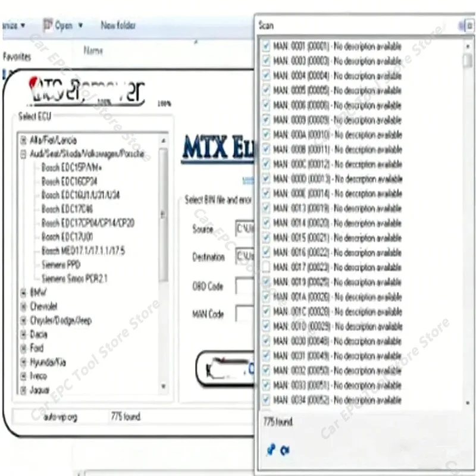Uncheck the MAN: 0006 checkbox

coord(266,105)
